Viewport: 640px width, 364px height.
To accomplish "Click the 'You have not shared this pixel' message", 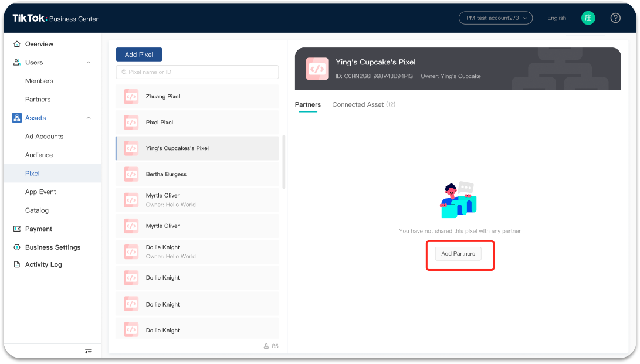I will click(x=459, y=231).
